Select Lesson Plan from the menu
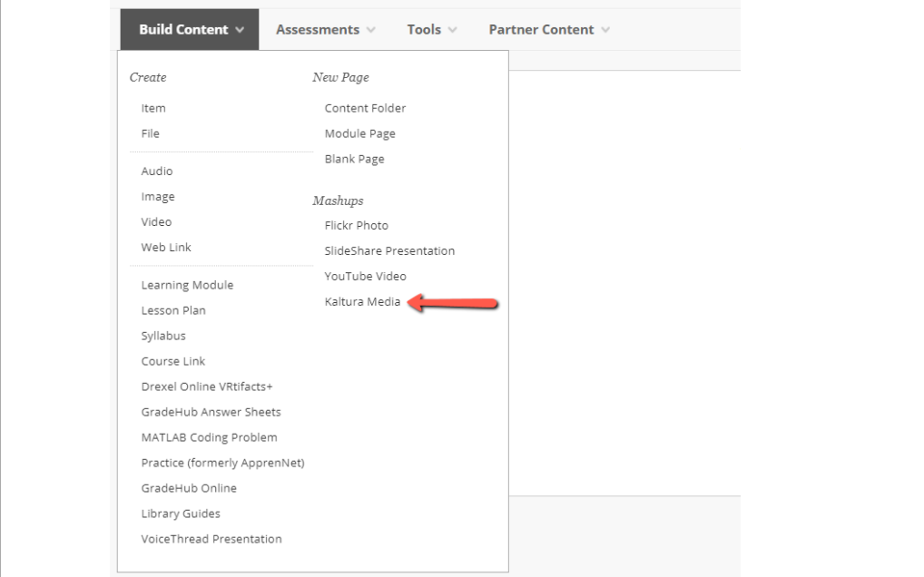The width and height of the screenshot is (924, 577). [x=173, y=310]
